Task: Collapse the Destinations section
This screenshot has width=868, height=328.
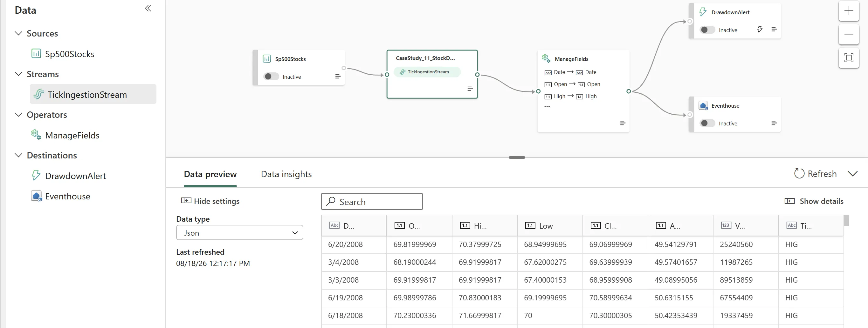Action: [x=18, y=155]
